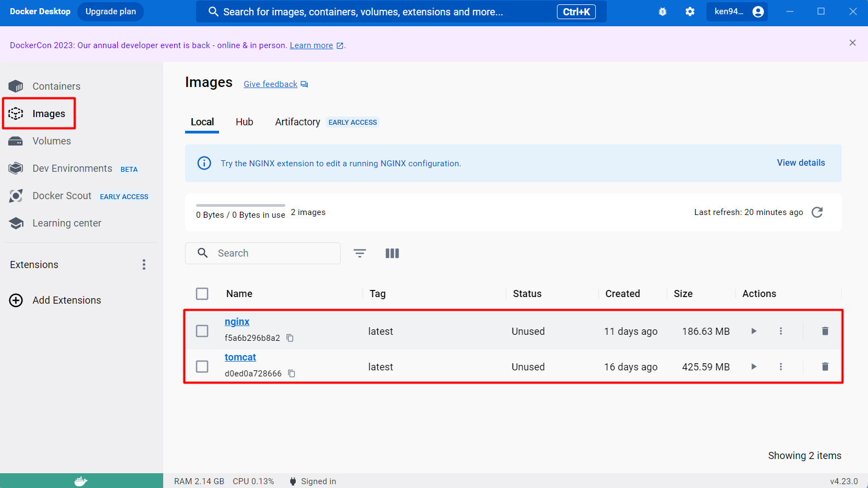The width and height of the screenshot is (868, 488).
Task: Refresh the images list
Action: click(817, 212)
